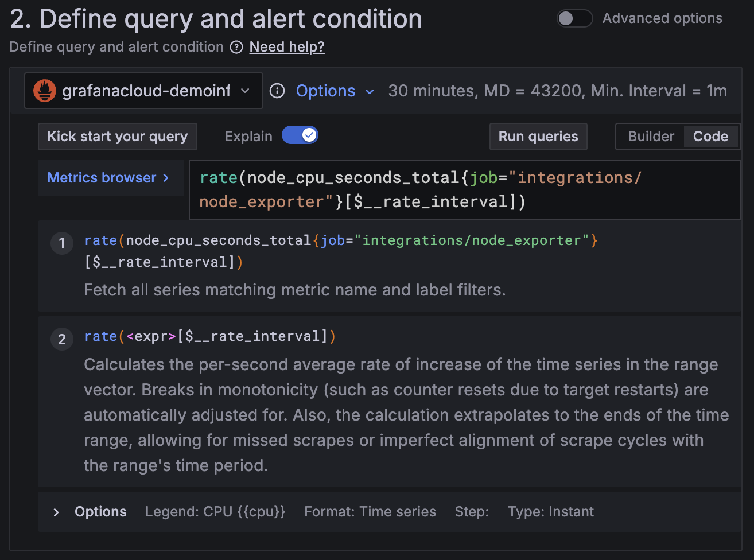The width and height of the screenshot is (754, 560).
Task: Click the numbered badge 2 beside the rate explanation
Action: click(x=62, y=339)
